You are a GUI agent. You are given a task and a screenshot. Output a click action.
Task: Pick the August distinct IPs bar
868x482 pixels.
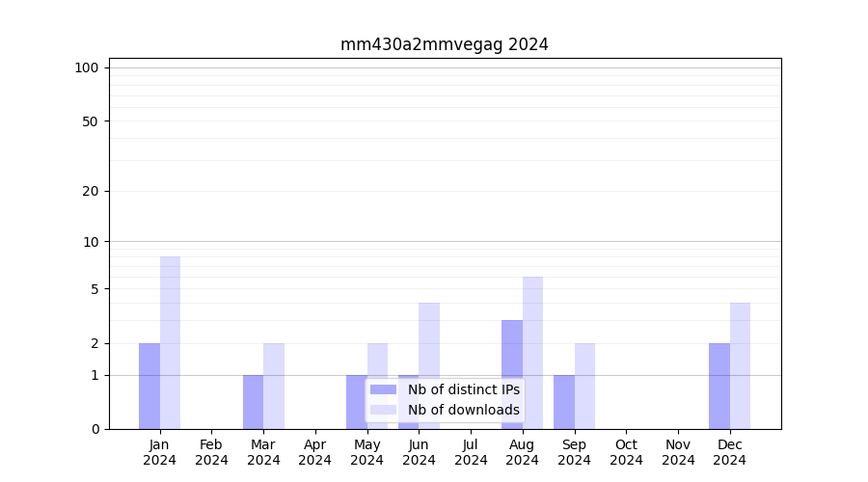(512, 374)
